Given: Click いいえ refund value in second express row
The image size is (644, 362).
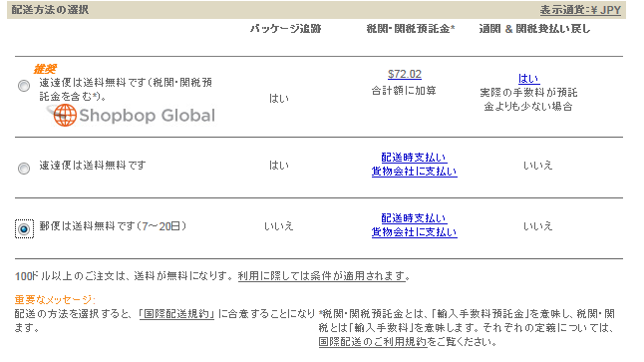Looking at the screenshot, I should [x=537, y=166].
